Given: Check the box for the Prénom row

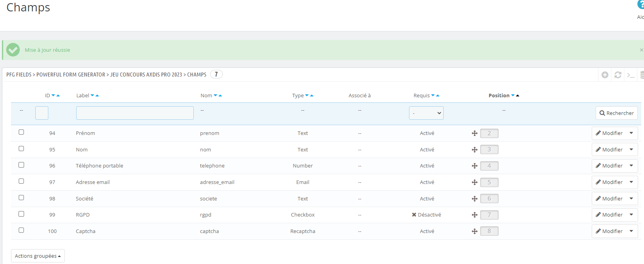Looking at the screenshot, I should tap(21, 132).
